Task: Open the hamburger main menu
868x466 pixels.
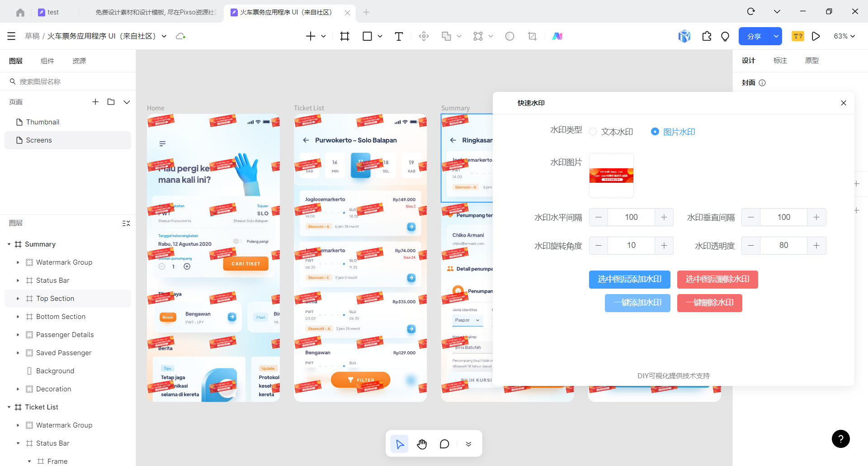Action: [11, 36]
